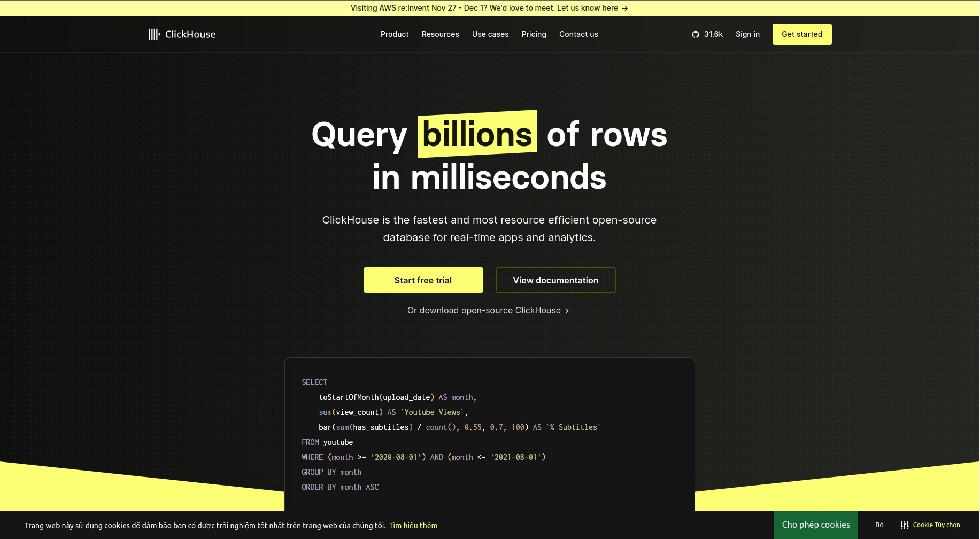Click the arrow in the AWS re:Invent banner

click(x=625, y=8)
